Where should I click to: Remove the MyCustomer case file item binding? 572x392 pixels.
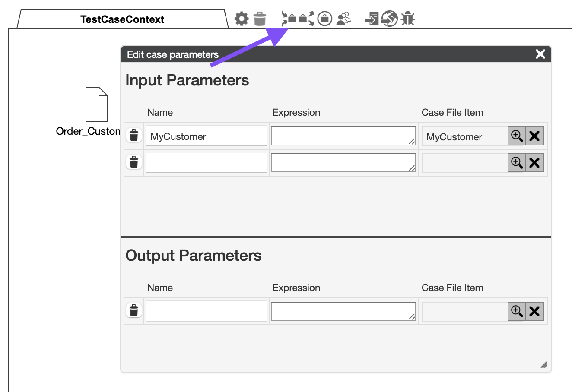[534, 136]
